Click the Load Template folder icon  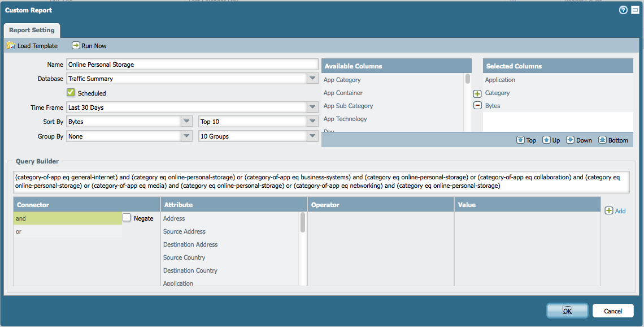pyautogui.click(x=11, y=46)
